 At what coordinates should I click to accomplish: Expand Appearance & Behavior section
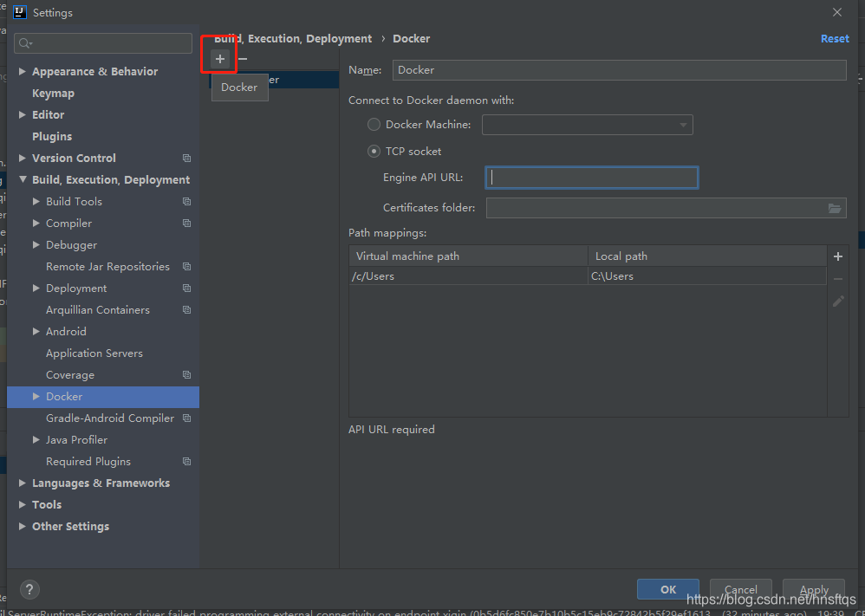click(22, 71)
